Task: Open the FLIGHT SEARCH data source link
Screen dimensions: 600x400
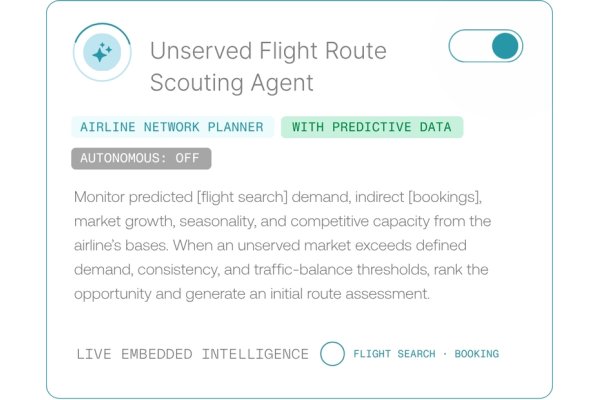Action: point(394,354)
